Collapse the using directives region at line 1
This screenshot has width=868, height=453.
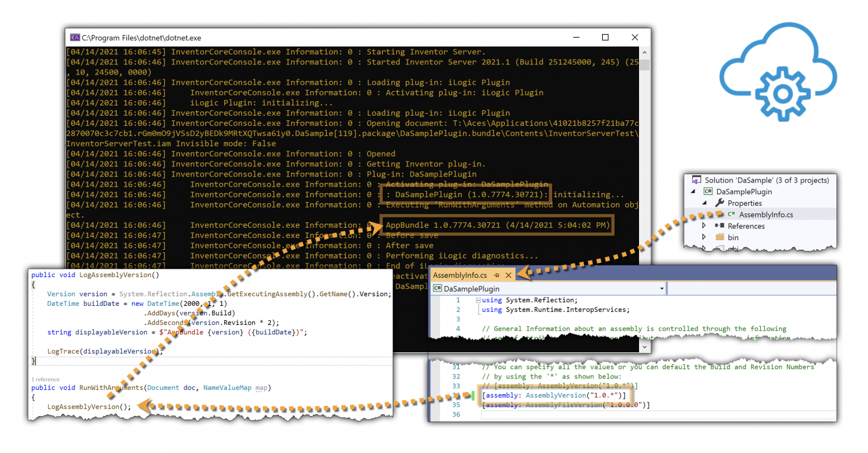pos(478,300)
